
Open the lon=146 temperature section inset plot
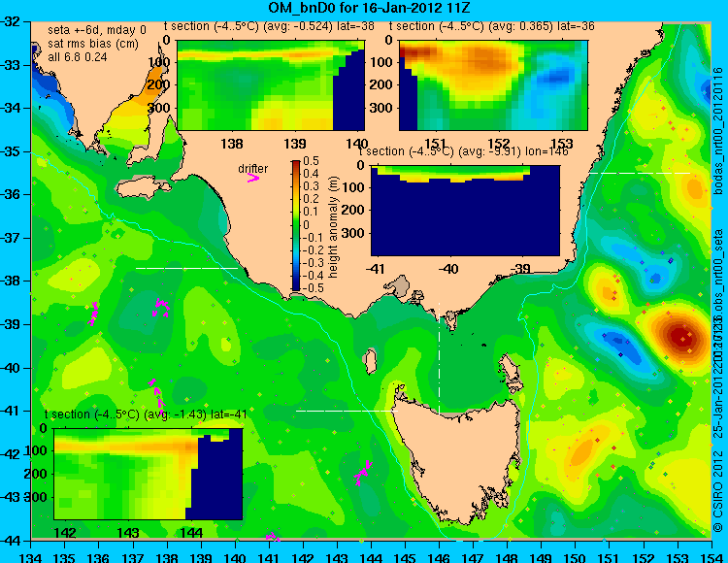(x=465, y=211)
